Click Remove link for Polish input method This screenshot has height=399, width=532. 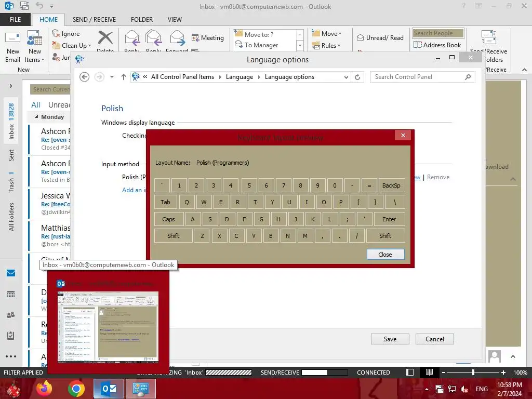[x=438, y=177]
